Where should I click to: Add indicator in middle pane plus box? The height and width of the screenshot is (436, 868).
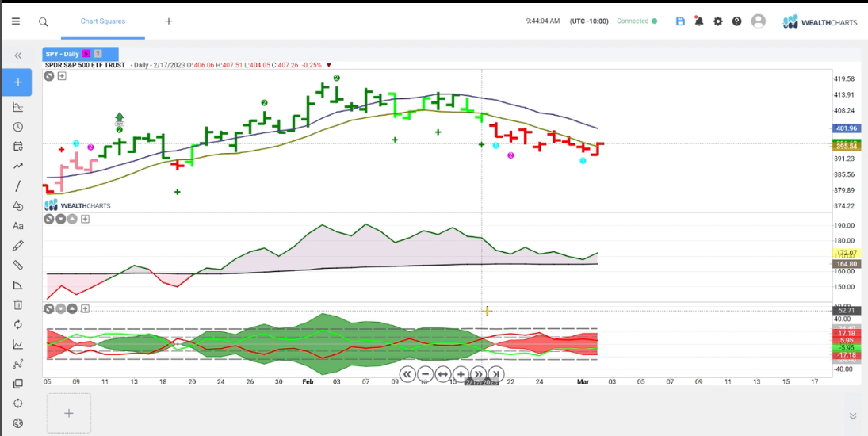[x=85, y=219]
